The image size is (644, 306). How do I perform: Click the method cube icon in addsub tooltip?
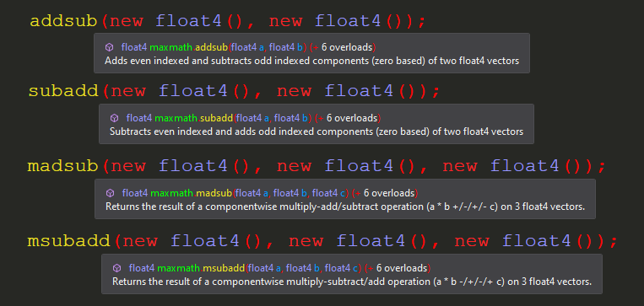tap(109, 47)
